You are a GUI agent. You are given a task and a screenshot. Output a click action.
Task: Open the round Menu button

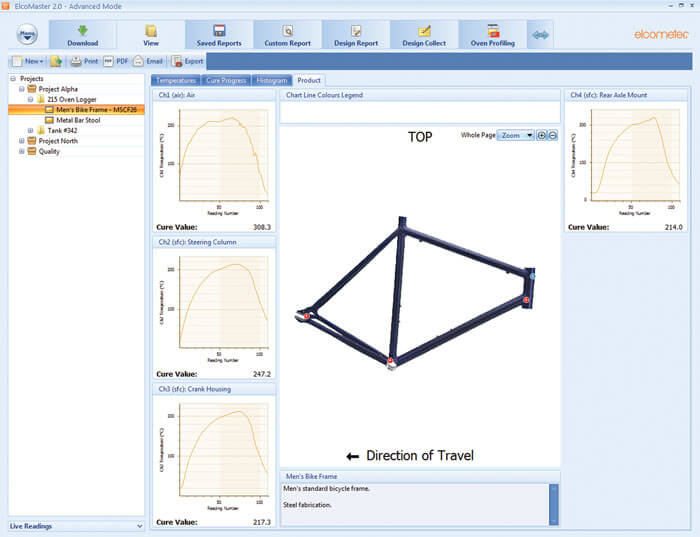(x=29, y=35)
